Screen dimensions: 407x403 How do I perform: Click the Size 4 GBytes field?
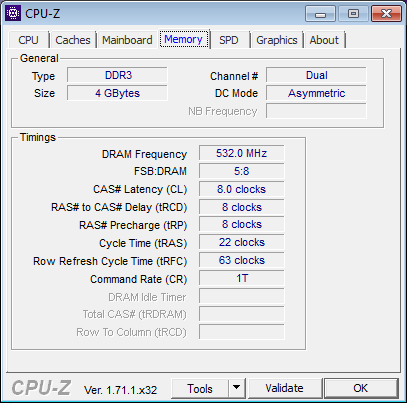(117, 93)
